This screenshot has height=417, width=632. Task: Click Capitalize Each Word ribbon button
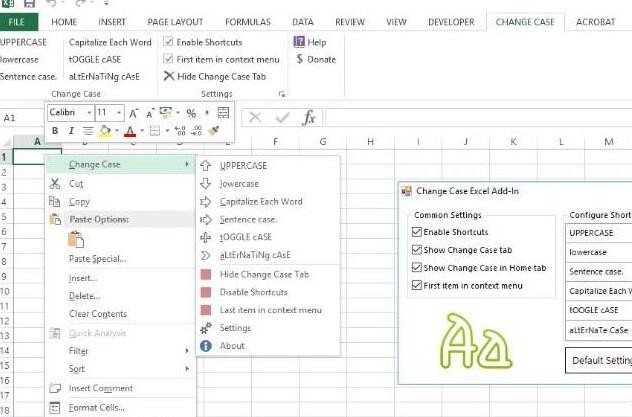click(110, 42)
